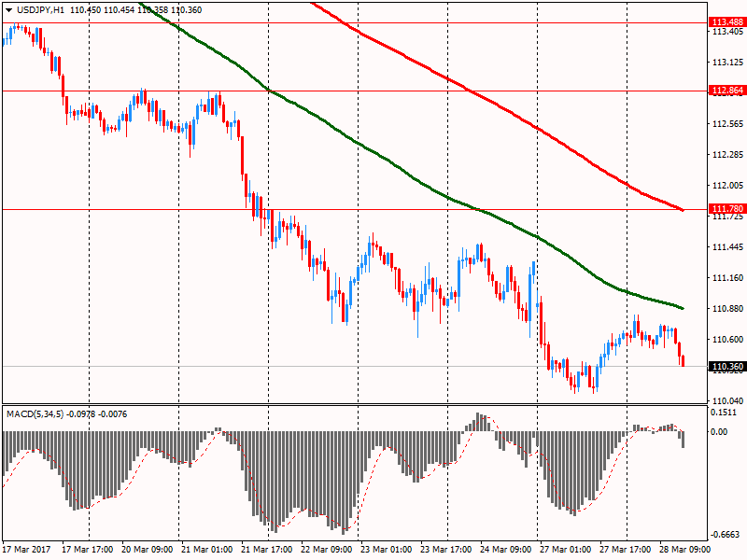Click the 20 Mar 09:00 time label
The width and height of the screenshot is (747, 560).
coord(148,550)
